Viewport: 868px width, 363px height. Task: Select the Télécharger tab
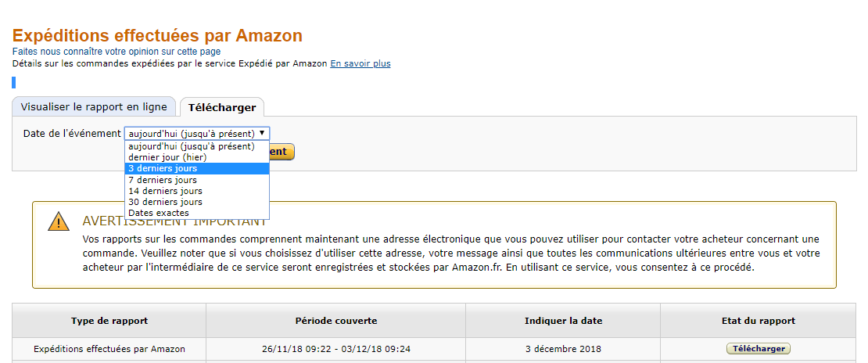(x=222, y=107)
